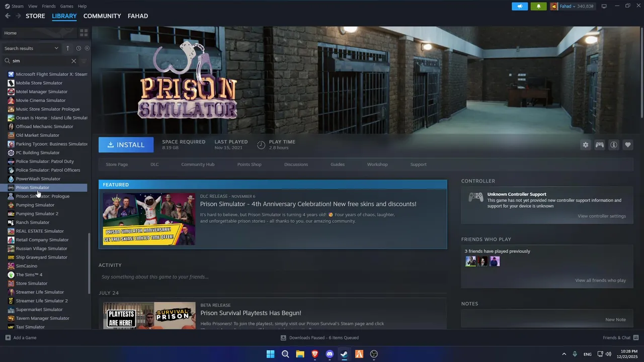Open controller layout icon for Prison Simulator
This screenshot has height=362, width=644.
(600, 145)
